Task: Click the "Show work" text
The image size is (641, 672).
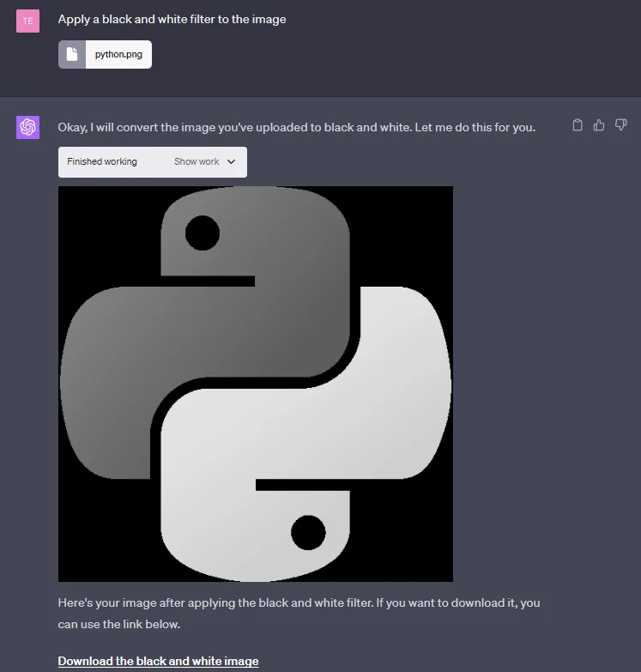Action: coord(197,161)
